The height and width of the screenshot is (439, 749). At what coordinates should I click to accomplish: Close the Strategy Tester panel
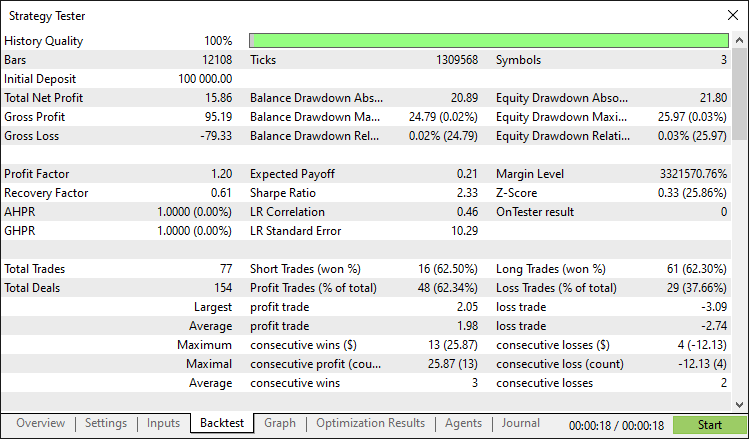coord(733,15)
